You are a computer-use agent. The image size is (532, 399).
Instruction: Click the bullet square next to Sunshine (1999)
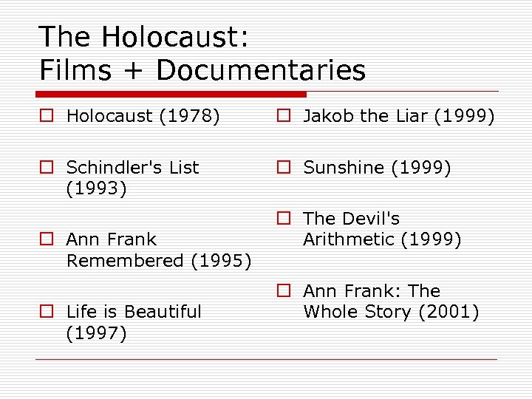283,168
